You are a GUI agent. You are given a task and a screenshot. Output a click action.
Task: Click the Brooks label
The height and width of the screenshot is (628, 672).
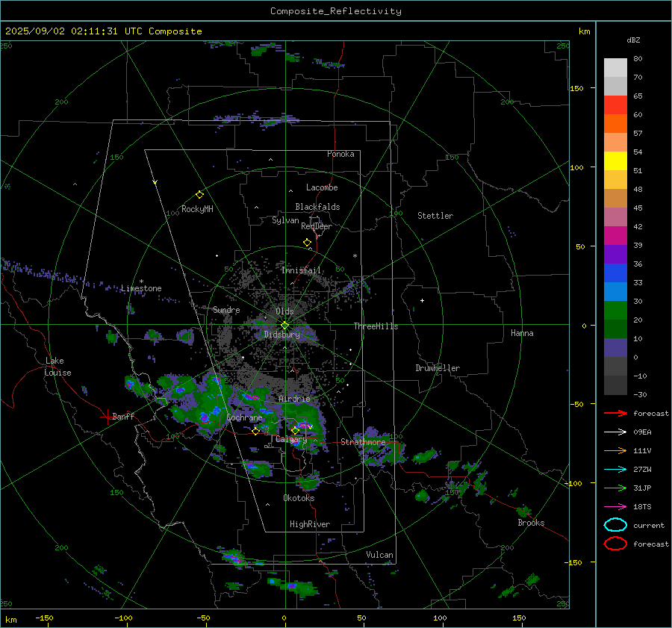click(531, 523)
